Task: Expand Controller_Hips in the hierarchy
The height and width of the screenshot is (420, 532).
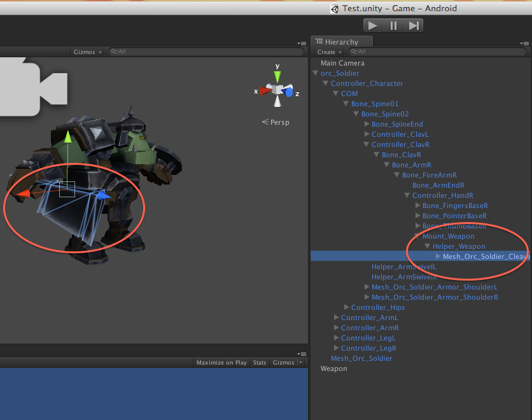Action: 346,307
